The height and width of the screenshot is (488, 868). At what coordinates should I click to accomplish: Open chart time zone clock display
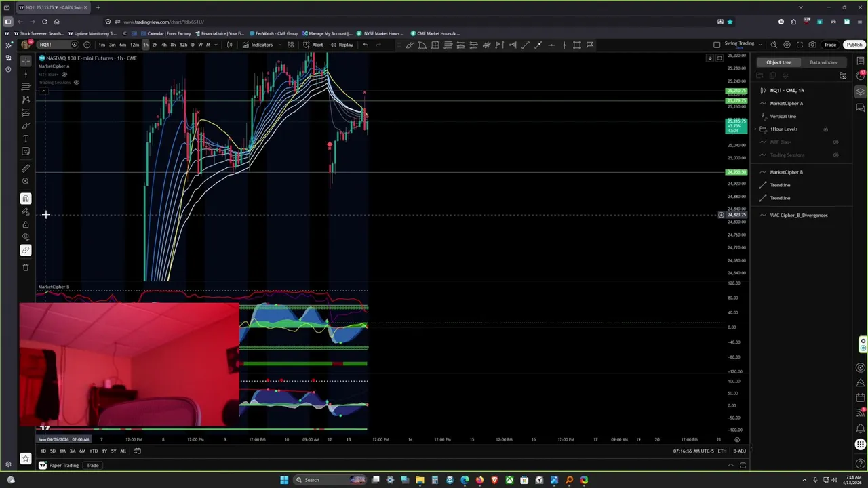(692, 451)
